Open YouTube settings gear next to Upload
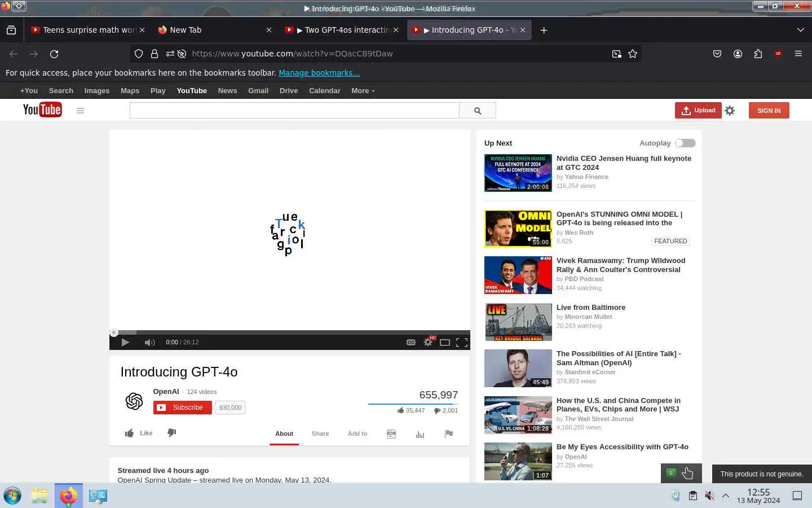 [x=730, y=111]
